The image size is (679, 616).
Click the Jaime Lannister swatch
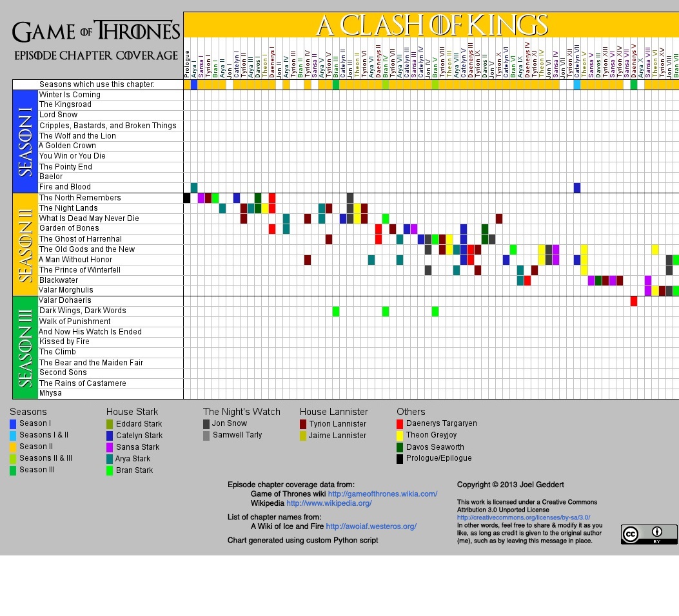tap(303, 436)
